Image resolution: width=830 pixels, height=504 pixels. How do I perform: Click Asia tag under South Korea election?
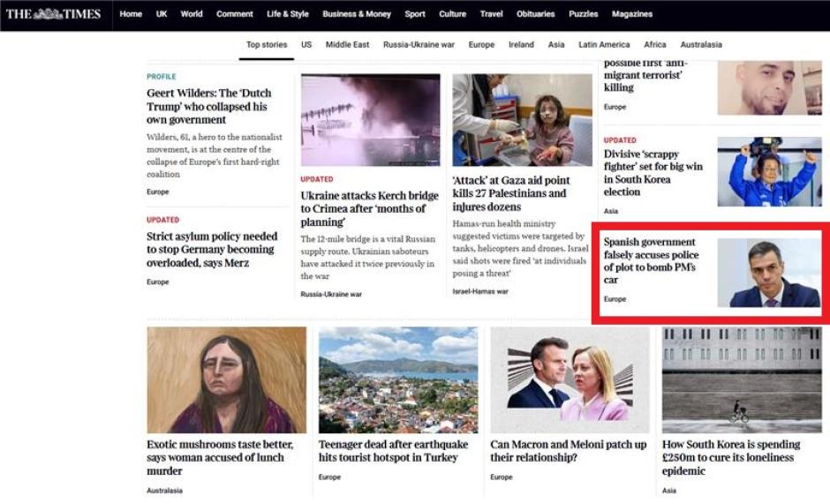pyautogui.click(x=611, y=211)
